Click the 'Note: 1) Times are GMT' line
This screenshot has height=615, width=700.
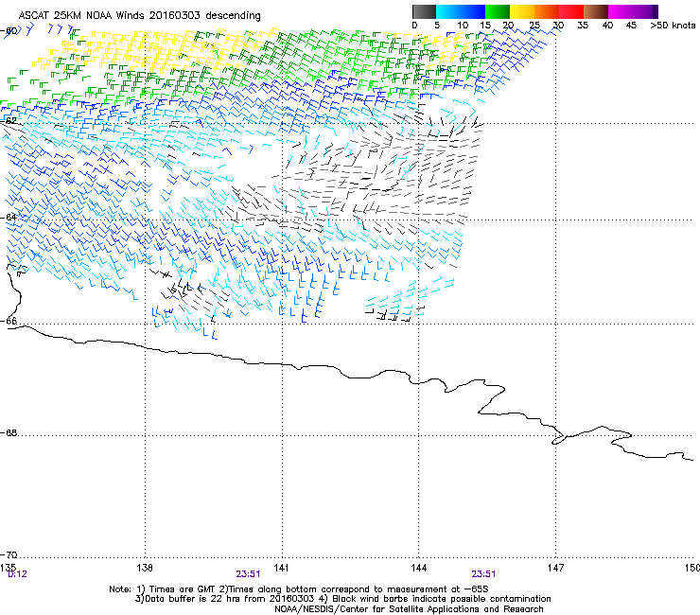(299, 589)
